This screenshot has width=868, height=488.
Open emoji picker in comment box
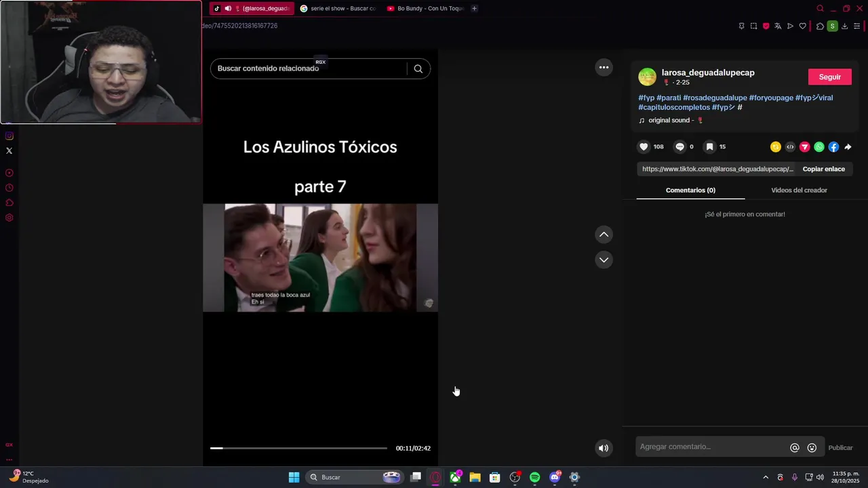812,447
